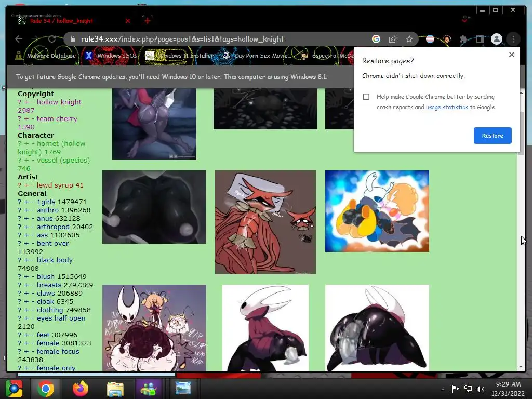Open the Malware Database bookmark
The image size is (532, 399).
(46, 56)
